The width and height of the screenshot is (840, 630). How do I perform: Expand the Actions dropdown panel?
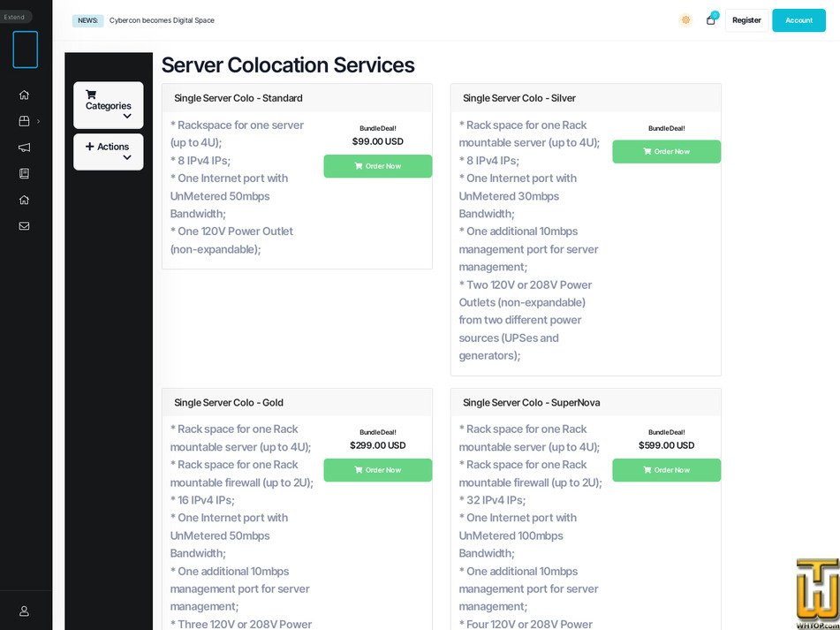(108, 151)
